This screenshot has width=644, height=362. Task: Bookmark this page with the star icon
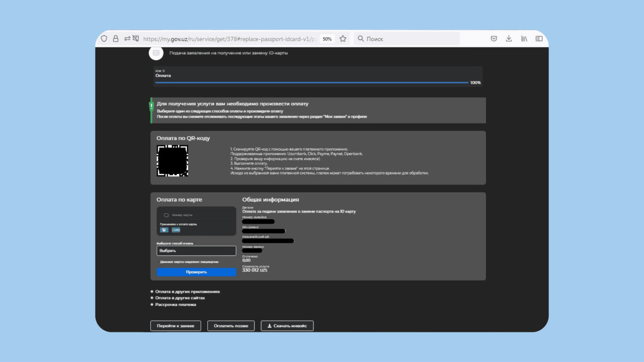(343, 39)
